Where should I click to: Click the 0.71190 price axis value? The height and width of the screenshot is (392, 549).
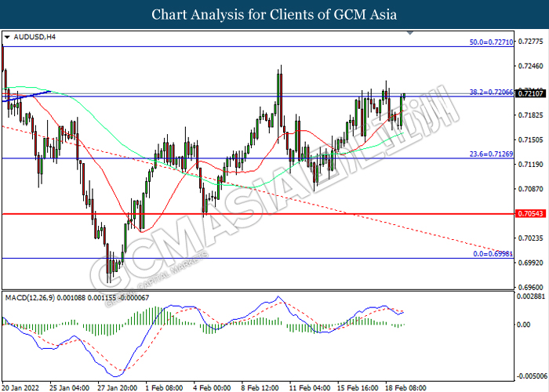point(530,164)
